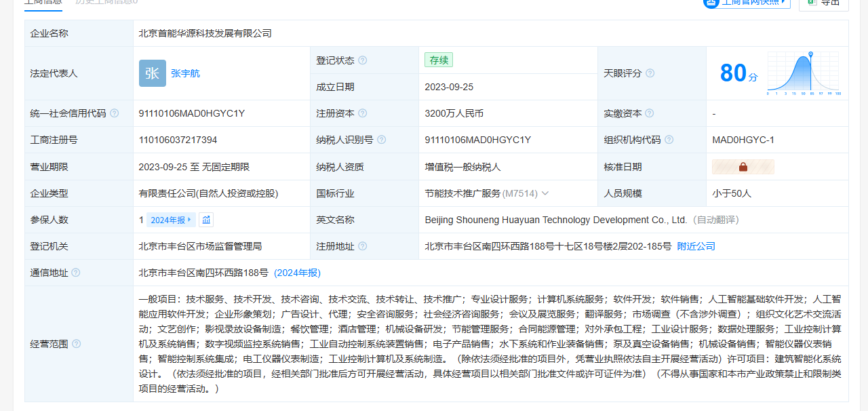Click the 附近公司 link
The image size is (868, 411).
click(x=696, y=246)
